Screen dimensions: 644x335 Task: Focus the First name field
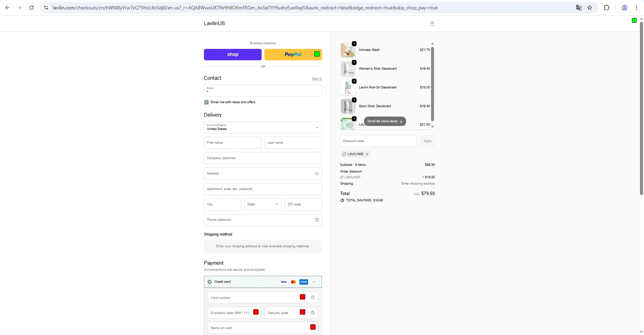pyautogui.click(x=233, y=143)
